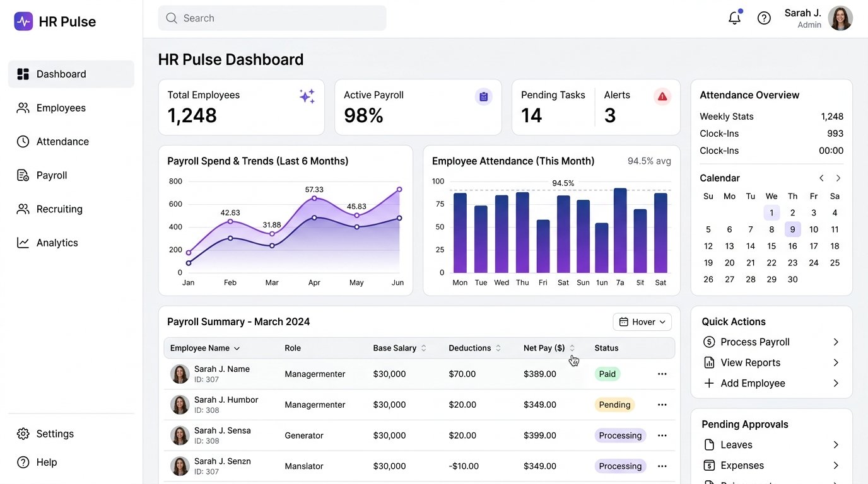Click the View Reports chart icon
The height and width of the screenshot is (484, 868).
pos(709,363)
